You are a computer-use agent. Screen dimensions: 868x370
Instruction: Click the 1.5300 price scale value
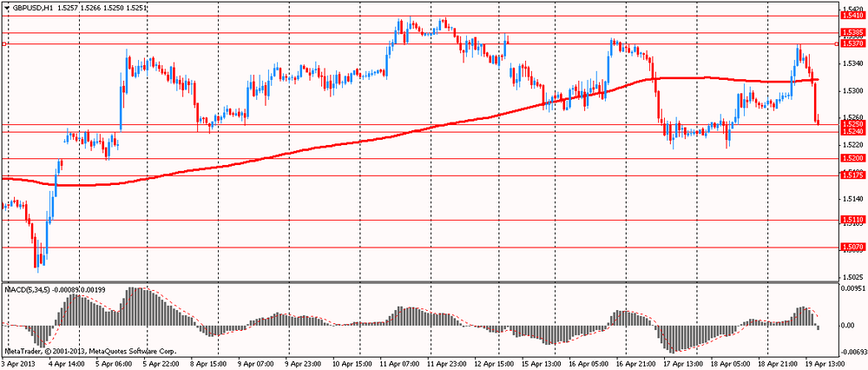coord(852,90)
